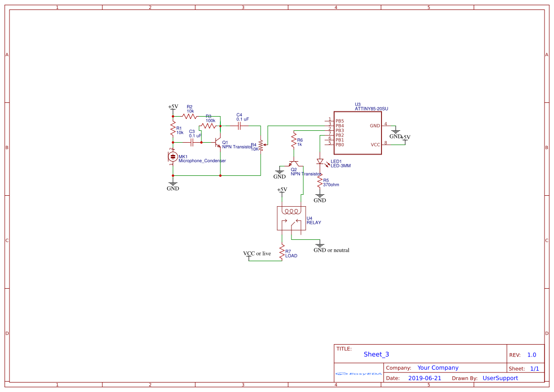554x392 pixels.
Task: Click the U4 relay coil symbol
Action: tap(291, 212)
